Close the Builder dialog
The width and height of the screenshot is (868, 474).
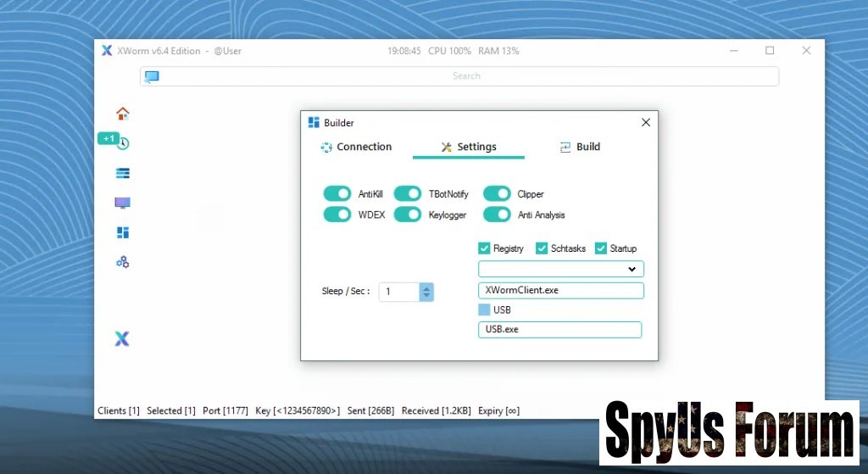(646, 123)
